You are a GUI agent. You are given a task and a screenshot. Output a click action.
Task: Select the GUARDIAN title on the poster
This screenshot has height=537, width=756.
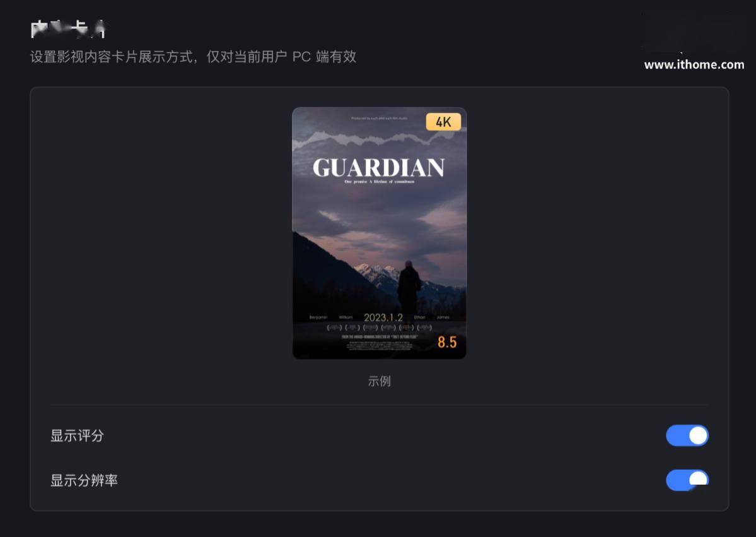378,168
